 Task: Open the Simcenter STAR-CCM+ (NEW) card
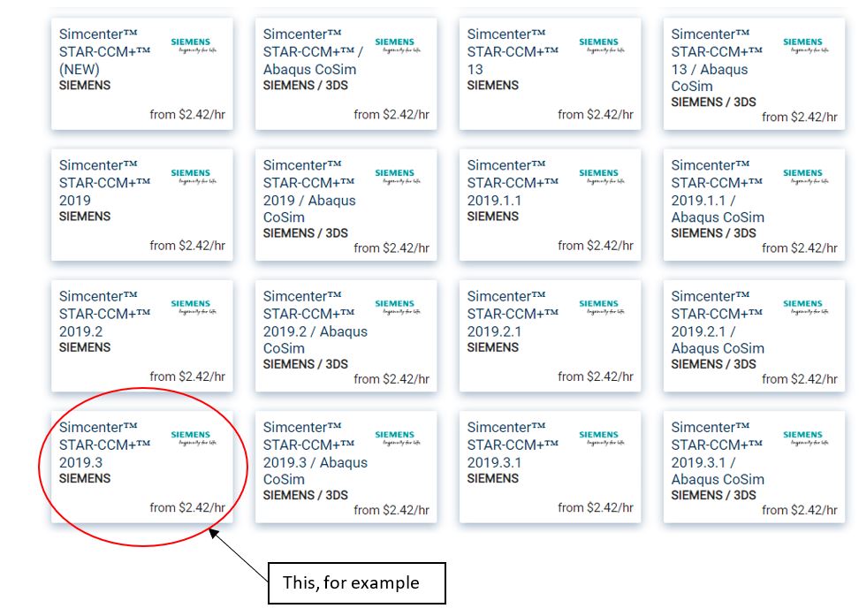click(x=142, y=74)
